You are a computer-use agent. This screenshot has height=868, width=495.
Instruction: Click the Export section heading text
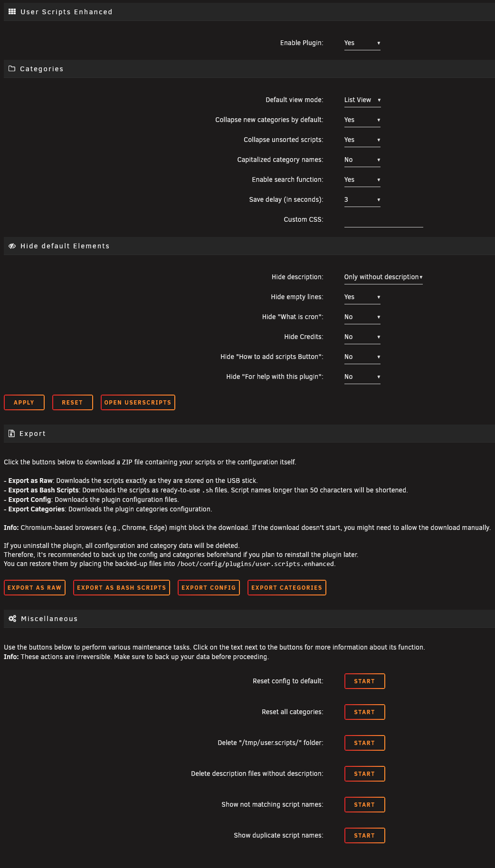(33, 434)
